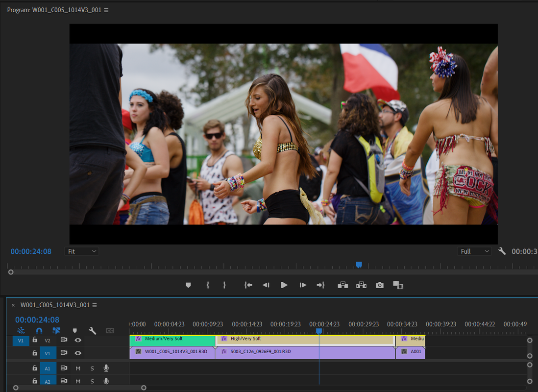538x392 pixels.
Task: Play the sequence in Program monitor
Action: pyautogui.click(x=284, y=285)
